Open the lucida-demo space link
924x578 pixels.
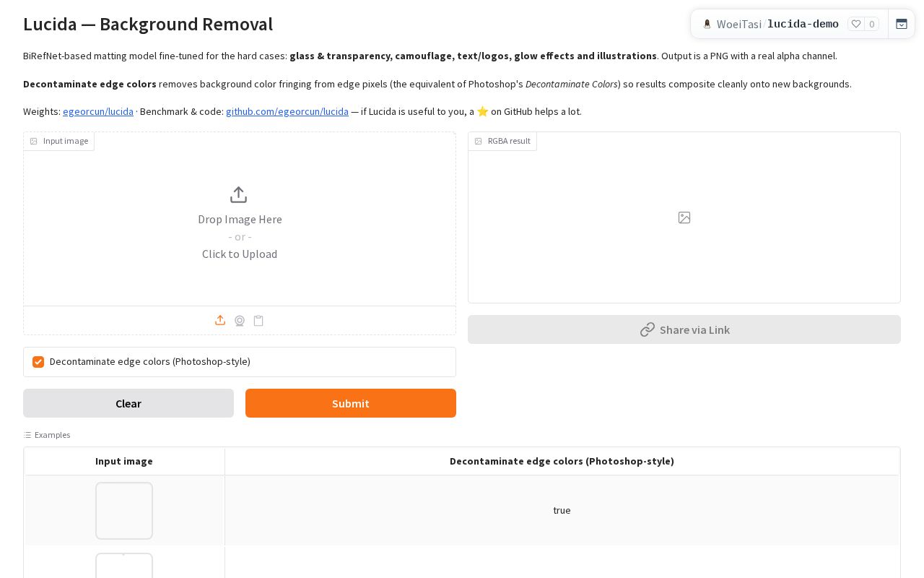(803, 24)
